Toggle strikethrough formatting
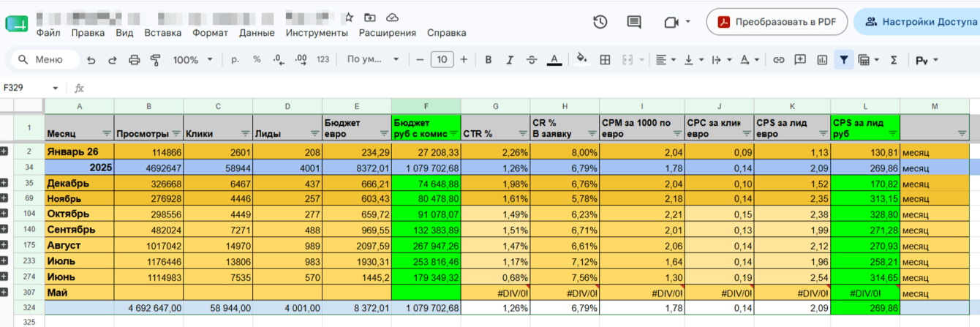The width and height of the screenshot is (980, 327). coord(532,60)
